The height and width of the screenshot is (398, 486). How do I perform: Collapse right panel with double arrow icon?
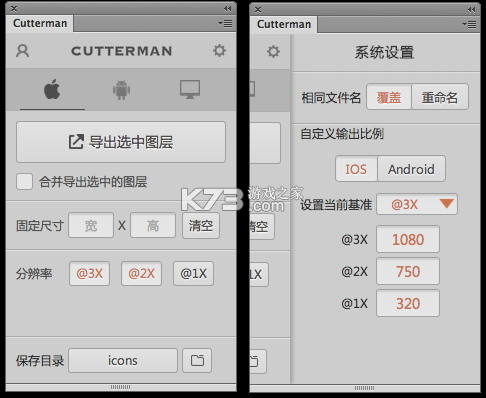click(x=472, y=9)
